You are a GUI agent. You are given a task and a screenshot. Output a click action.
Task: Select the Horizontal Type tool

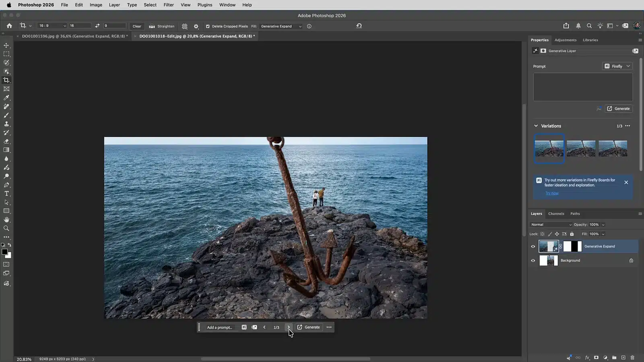6,193
